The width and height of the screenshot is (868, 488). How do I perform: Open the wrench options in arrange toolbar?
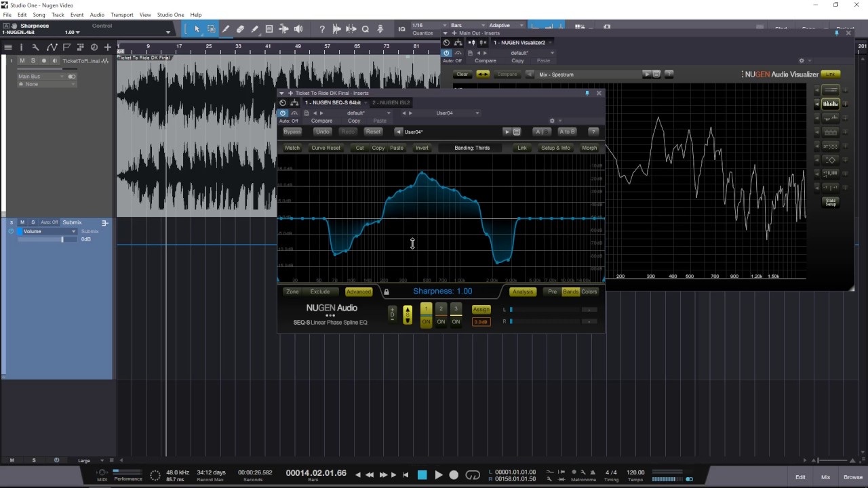click(35, 47)
